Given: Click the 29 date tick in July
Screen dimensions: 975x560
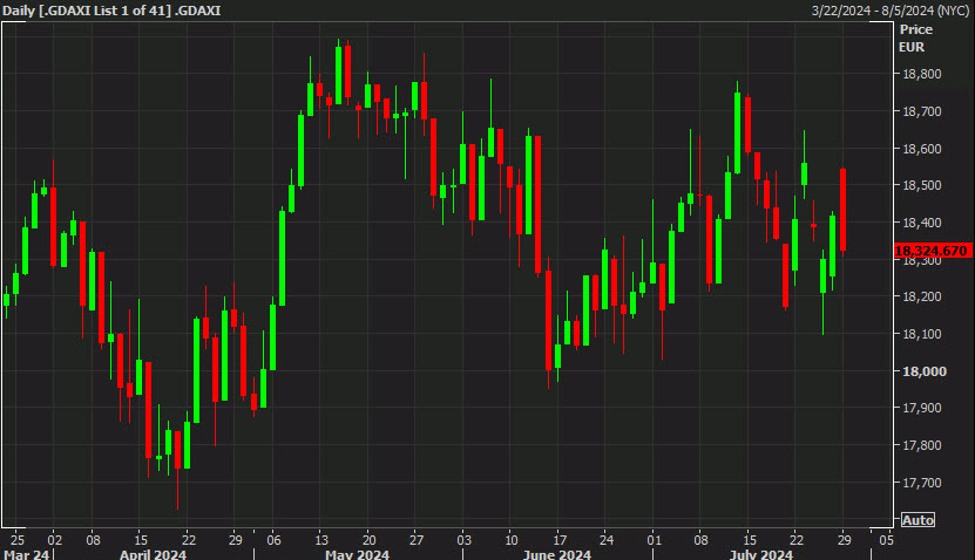Looking at the screenshot, I should click(844, 539).
